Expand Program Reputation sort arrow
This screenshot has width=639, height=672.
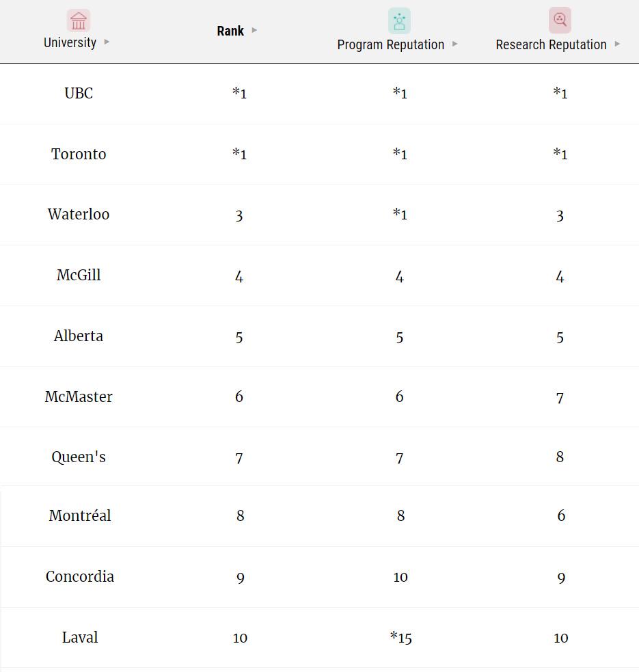pos(455,44)
